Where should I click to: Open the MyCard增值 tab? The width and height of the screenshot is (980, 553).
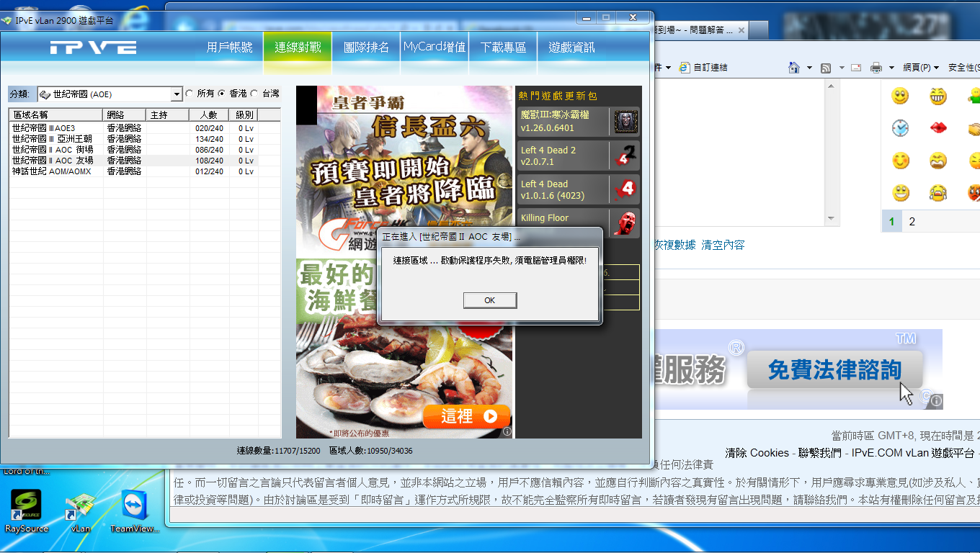coord(435,48)
